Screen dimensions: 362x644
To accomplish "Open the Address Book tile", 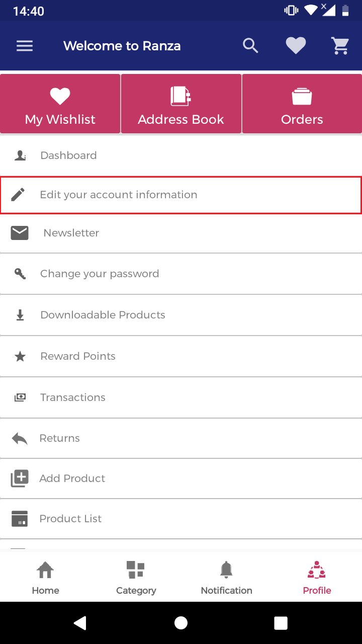I will pos(181,104).
